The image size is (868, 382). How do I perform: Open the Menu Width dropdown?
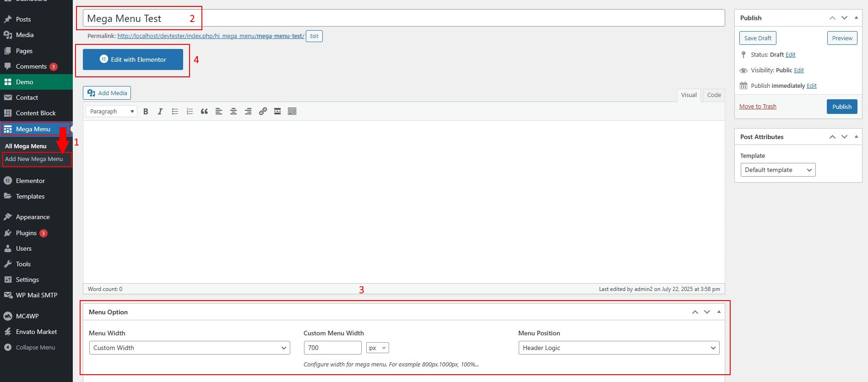pos(190,348)
